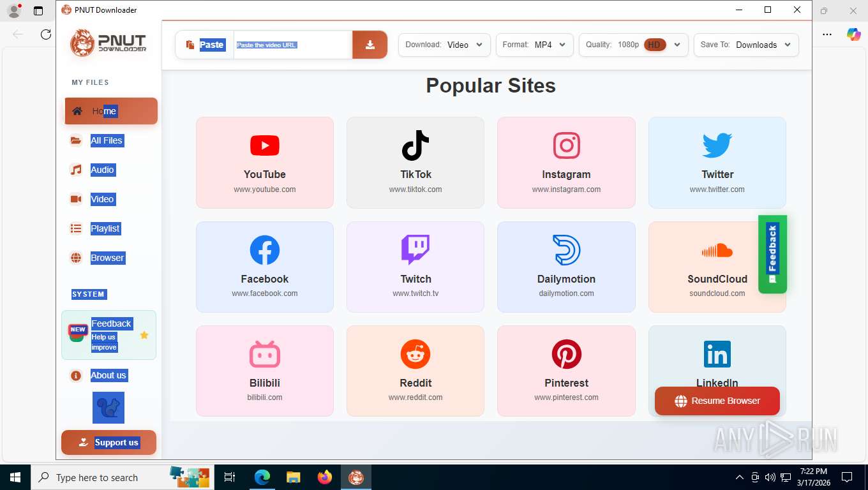Click the Video camera icon
Viewport: 868px width, 490px height.
(76, 199)
